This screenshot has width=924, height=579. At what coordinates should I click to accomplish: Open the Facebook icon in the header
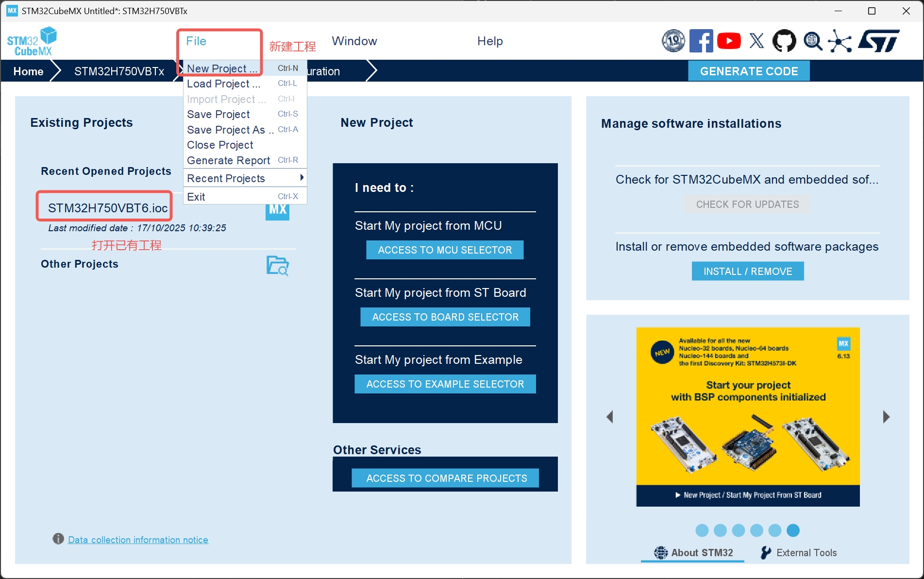tap(701, 41)
